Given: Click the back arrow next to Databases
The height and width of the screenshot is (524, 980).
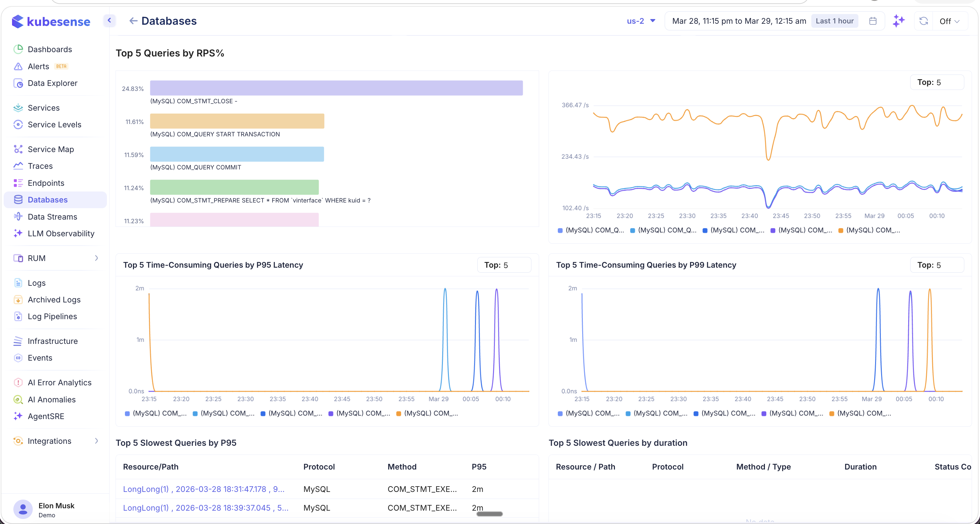Looking at the screenshot, I should [133, 20].
